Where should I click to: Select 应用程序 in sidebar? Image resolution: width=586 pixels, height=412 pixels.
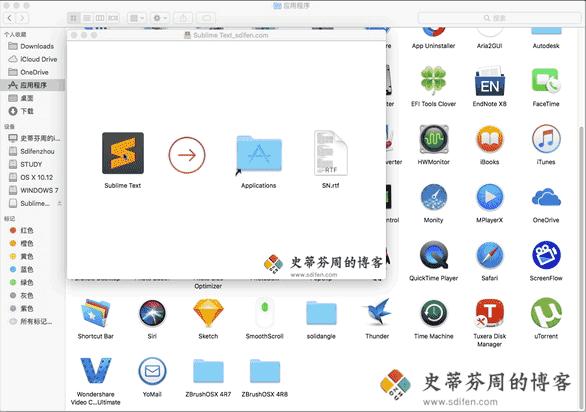pyautogui.click(x=32, y=85)
